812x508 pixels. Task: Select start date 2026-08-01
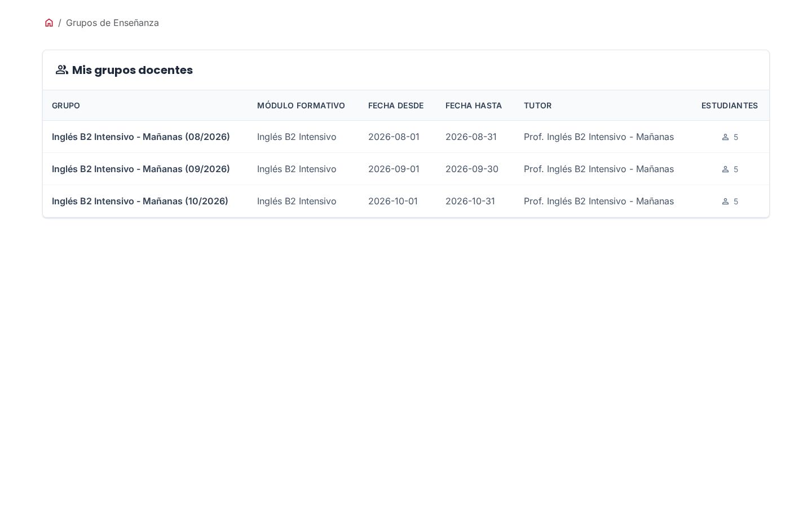click(x=394, y=137)
